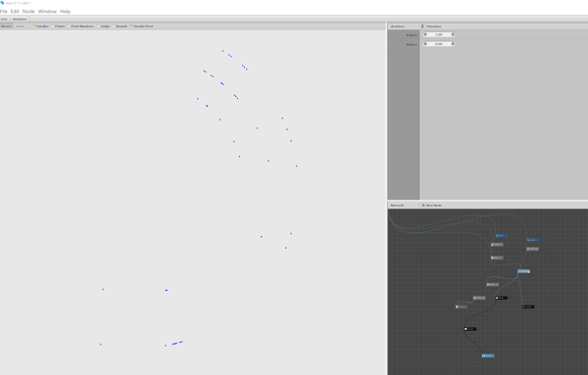
Task: Open the Node menu
Action: click(x=28, y=12)
